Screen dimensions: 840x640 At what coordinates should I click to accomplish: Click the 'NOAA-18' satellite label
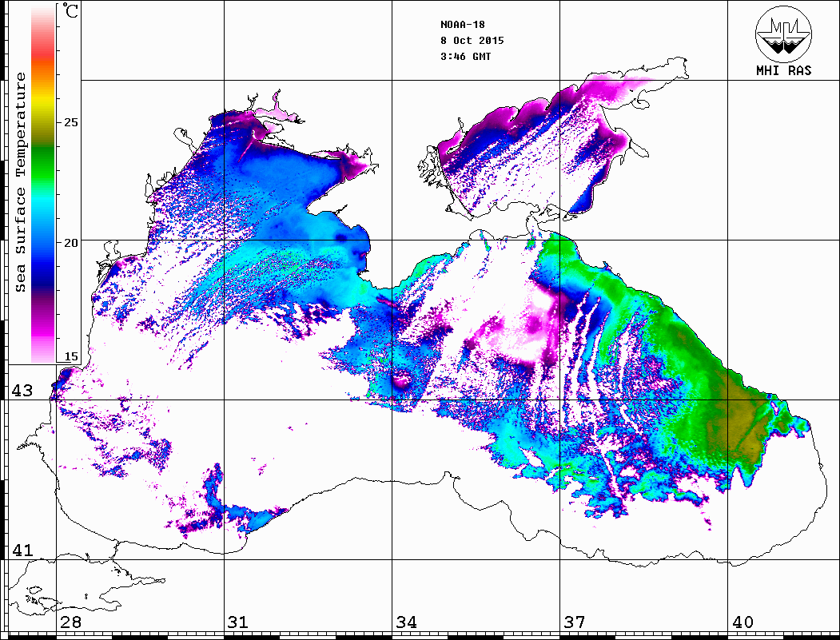click(462, 25)
